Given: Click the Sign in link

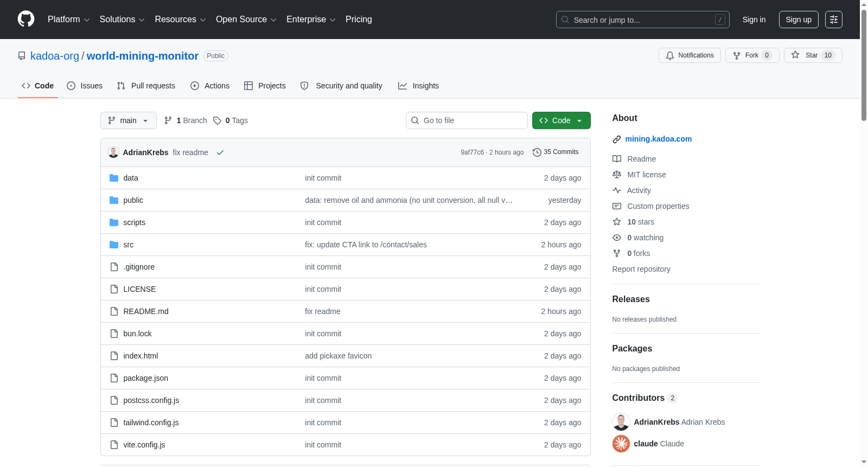Looking at the screenshot, I should [x=754, y=20].
